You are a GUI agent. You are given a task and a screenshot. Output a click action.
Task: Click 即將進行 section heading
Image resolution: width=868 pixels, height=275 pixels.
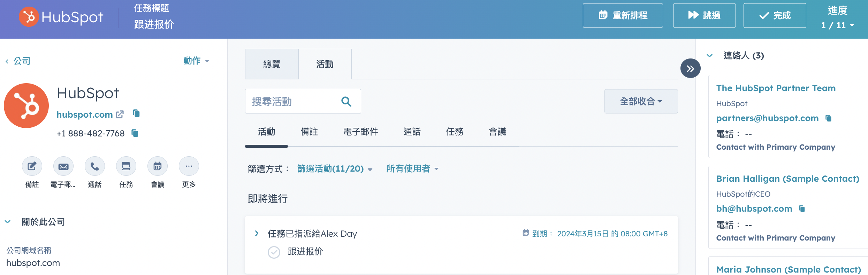pos(268,199)
